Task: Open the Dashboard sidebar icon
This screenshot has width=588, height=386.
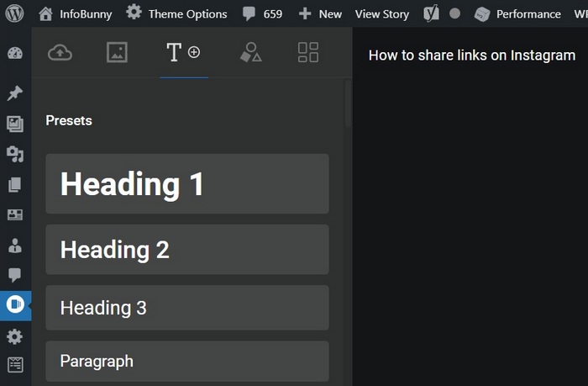Action: pos(15,53)
